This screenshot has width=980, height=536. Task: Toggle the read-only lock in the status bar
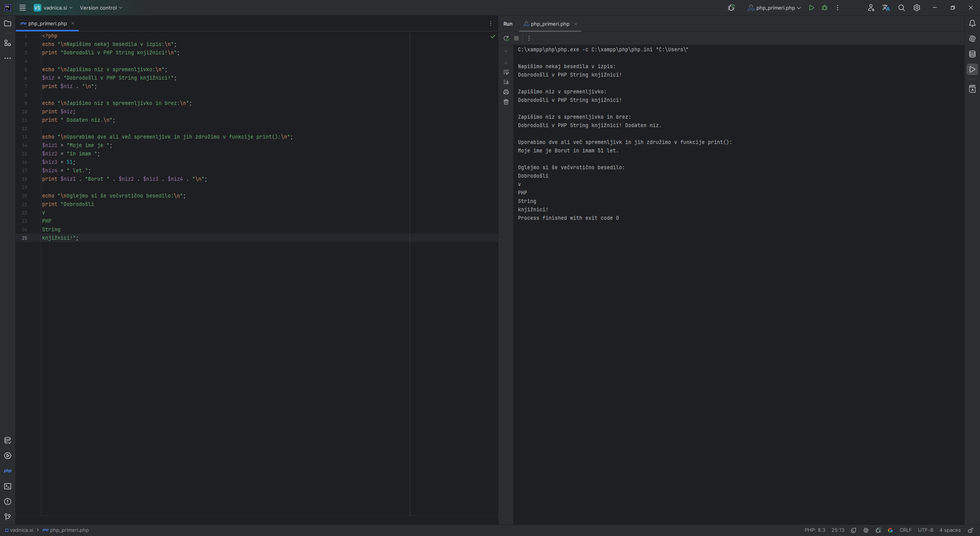click(971, 530)
